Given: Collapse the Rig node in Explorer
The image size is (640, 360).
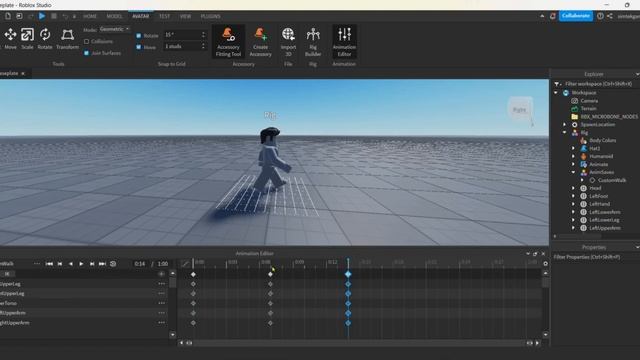Looking at the screenshot, I should [x=565, y=133].
